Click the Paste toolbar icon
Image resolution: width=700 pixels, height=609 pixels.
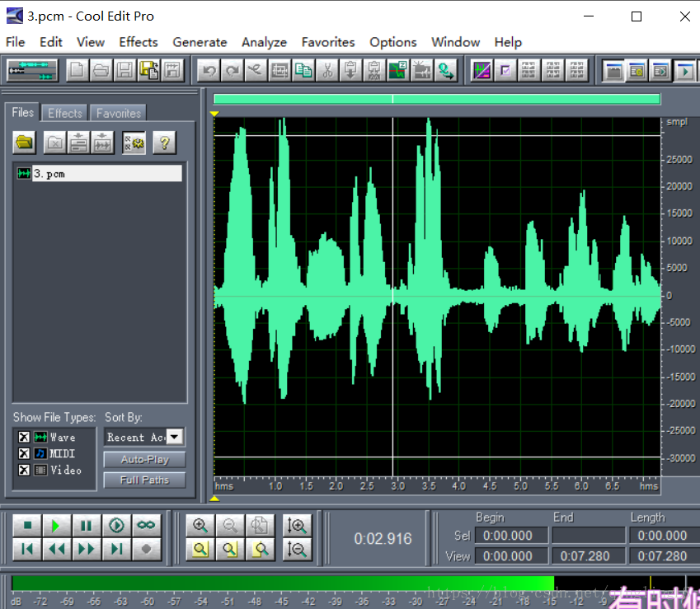pos(350,70)
